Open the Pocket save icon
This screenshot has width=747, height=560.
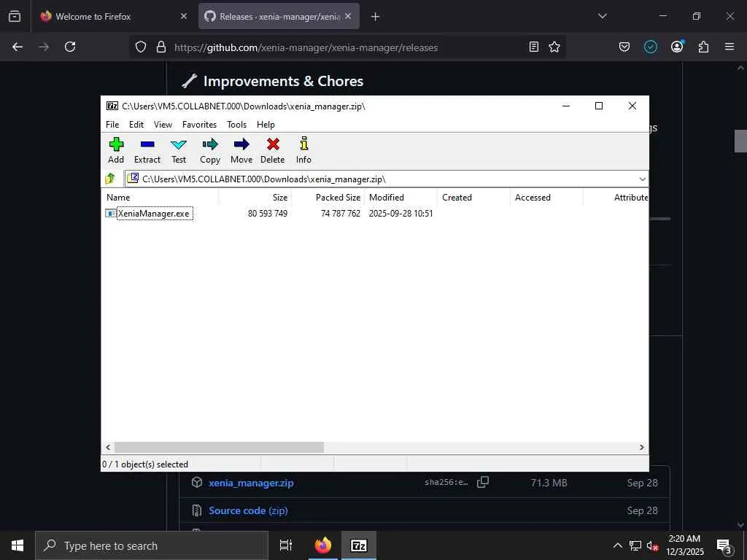(x=624, y=47)
